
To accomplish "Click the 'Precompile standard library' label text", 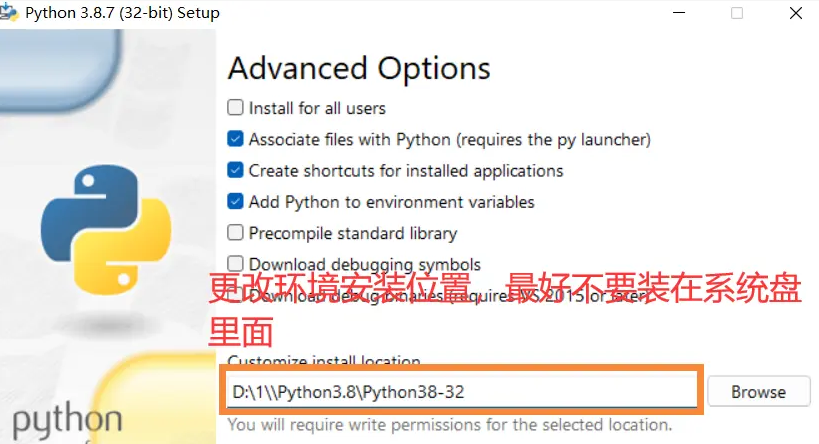I will [353, 233].
